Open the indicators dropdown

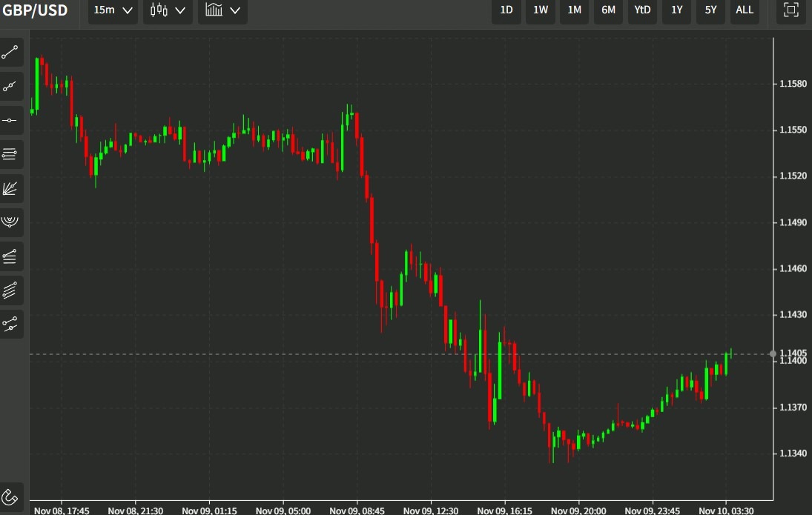[x=222, y=10]
